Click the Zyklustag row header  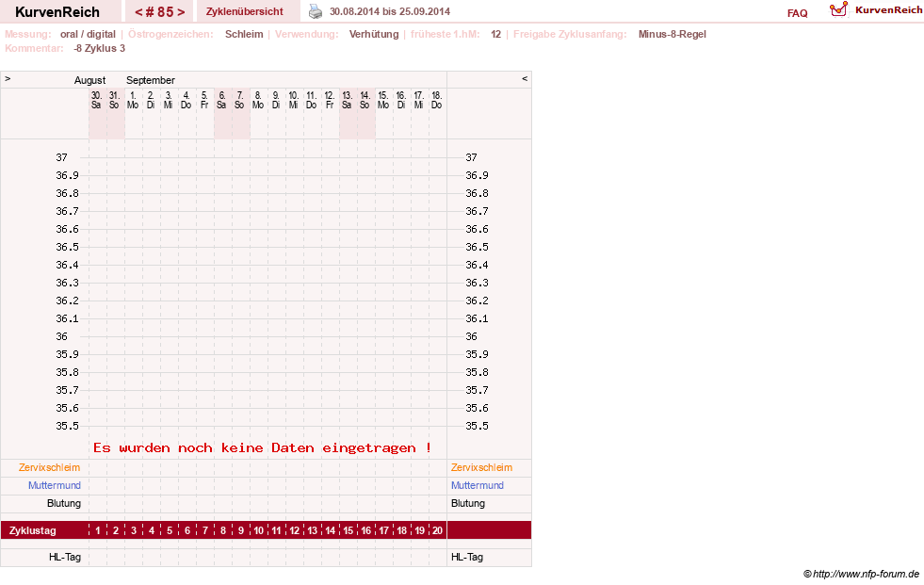coord(32,530)
